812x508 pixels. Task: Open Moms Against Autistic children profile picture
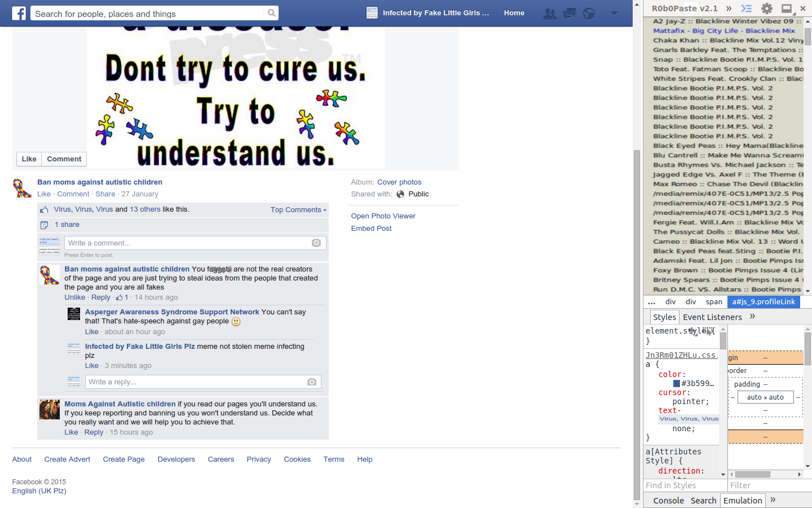click(x=50, y=409)
